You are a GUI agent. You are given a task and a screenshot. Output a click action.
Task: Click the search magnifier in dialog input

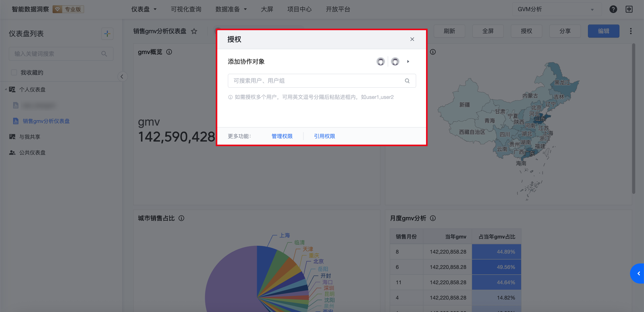407,81
